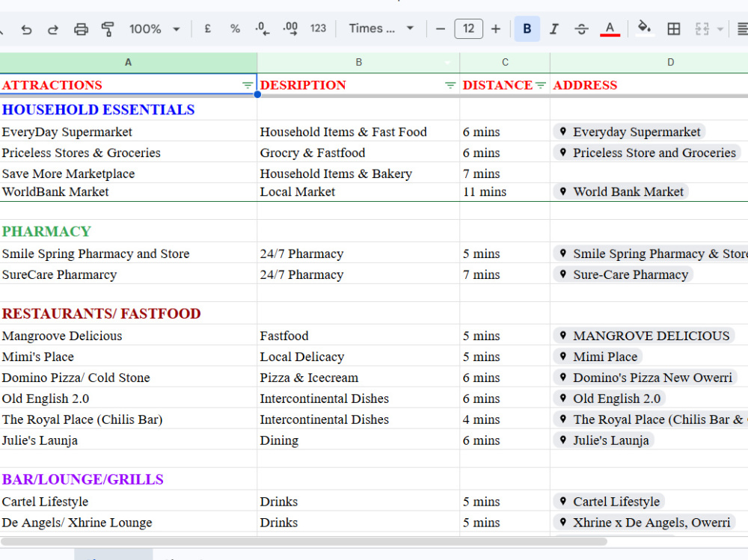
Task: Open the Xhrine x De Angels, Owerri place chip
Action: (x=644, y=523)
